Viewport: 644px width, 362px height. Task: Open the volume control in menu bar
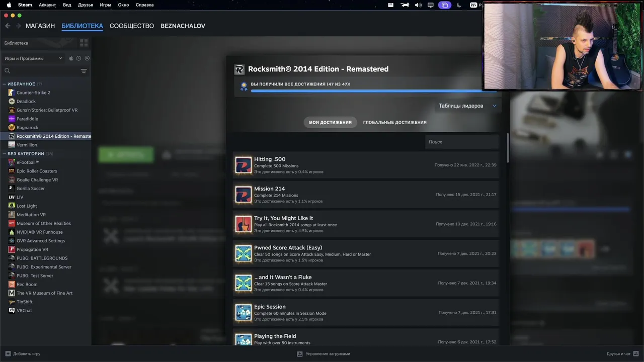418,5
